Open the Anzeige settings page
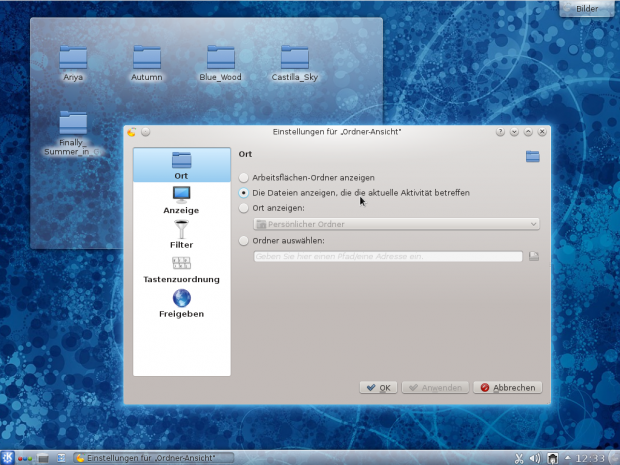 pyautogui.click(x=181, y=200)
